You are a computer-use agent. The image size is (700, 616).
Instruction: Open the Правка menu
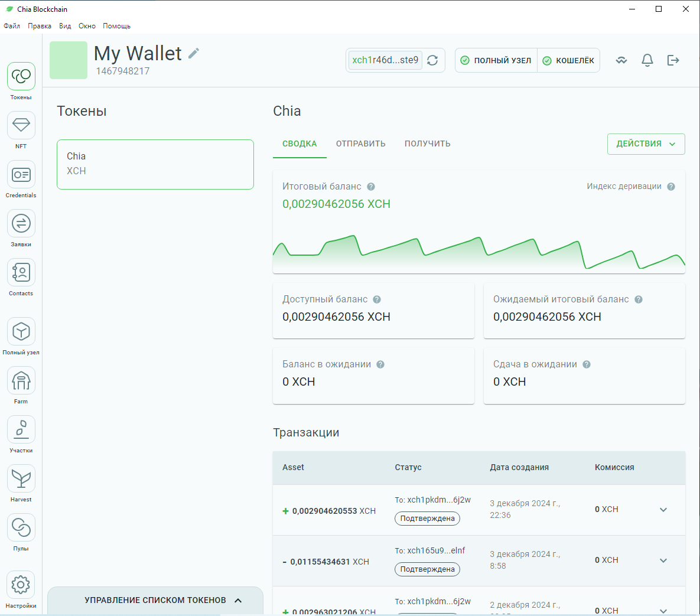(40, 26)
